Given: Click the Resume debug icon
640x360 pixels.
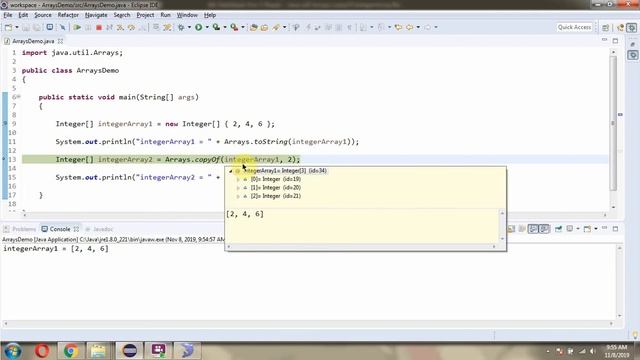Looking at the screenshot, I should 77,27.
